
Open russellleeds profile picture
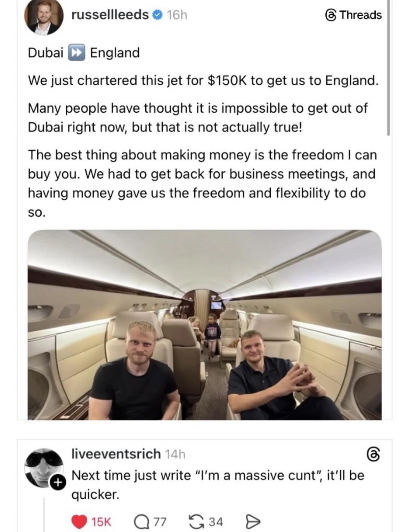(43, 17)
